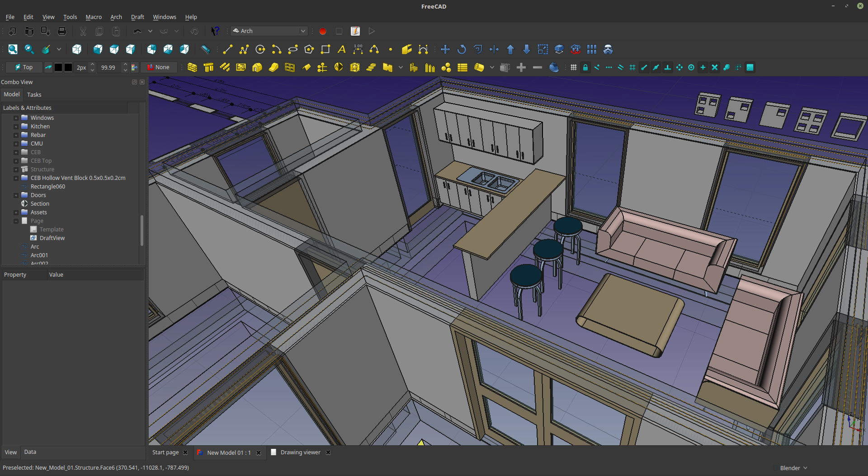Screen dimensions: 868x476
Task: Open the Draft menu
Action: click(137, 17)
